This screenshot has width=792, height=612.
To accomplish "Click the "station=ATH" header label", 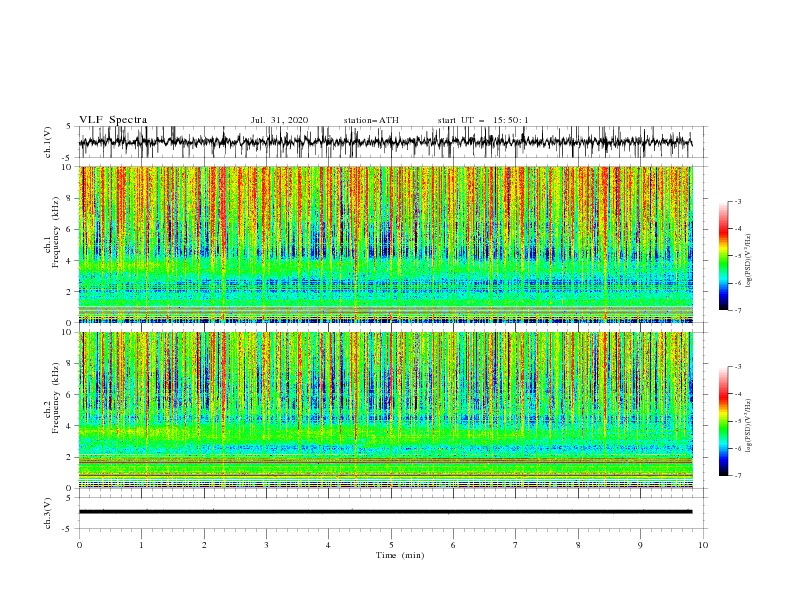I will click(x=371, y=120).
